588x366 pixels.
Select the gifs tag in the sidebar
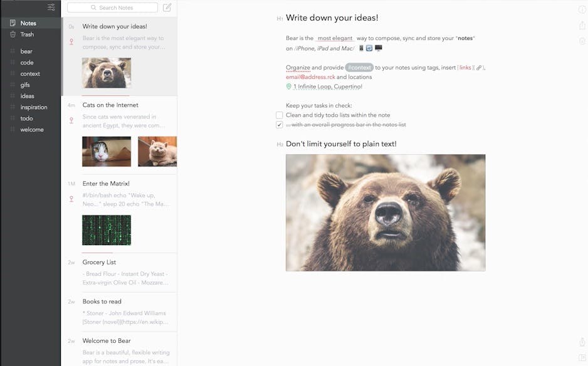[x=26, y=85]
